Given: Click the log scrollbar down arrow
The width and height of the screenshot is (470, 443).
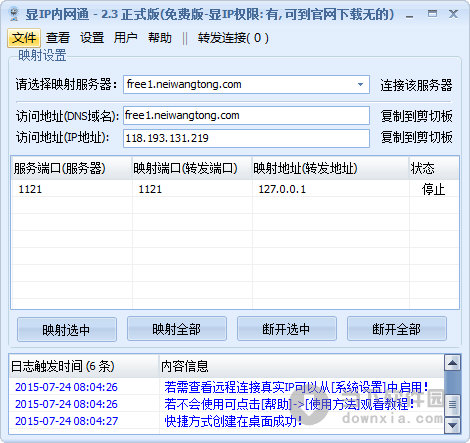Looking at the screenshot, I should pos(452,425).
